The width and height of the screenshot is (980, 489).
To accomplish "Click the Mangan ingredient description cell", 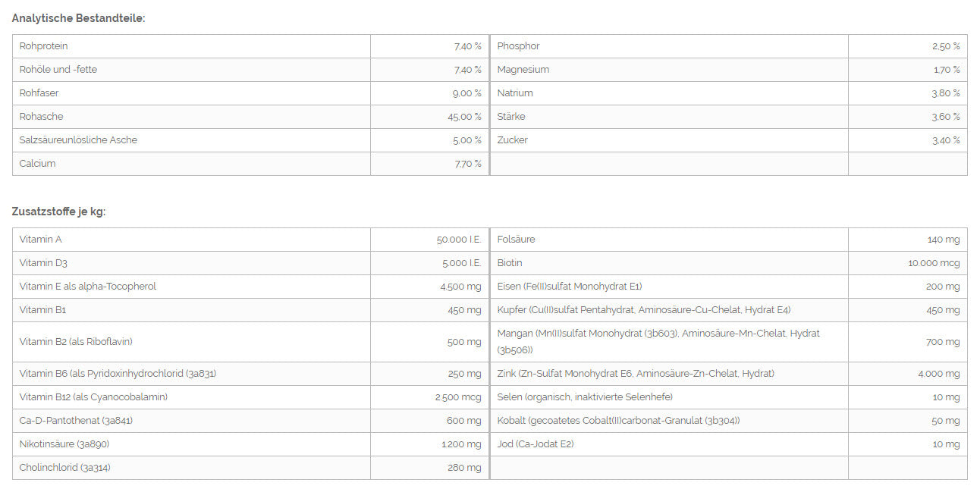I will [x=669, y=342].
